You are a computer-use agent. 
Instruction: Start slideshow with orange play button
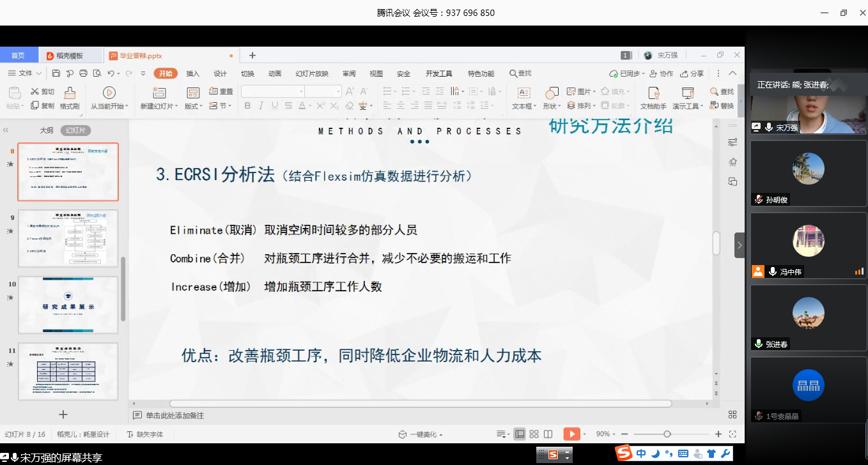click(571, 434)
